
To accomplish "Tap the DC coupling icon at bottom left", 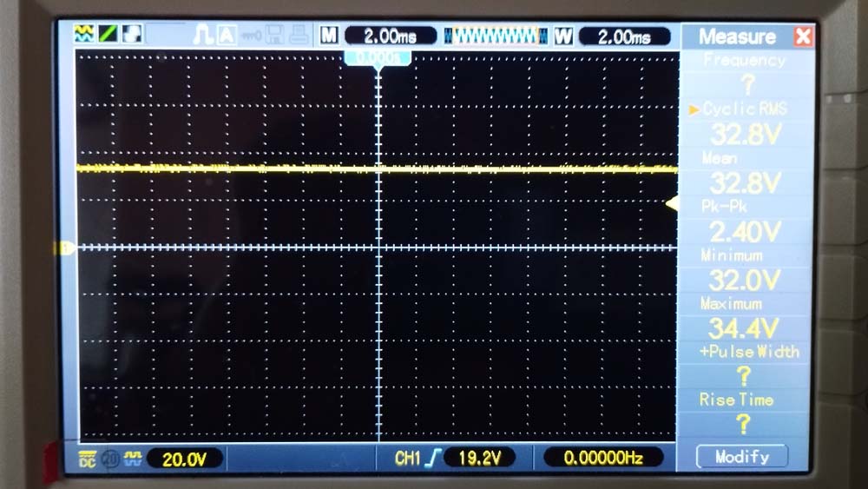I will 87,458.
